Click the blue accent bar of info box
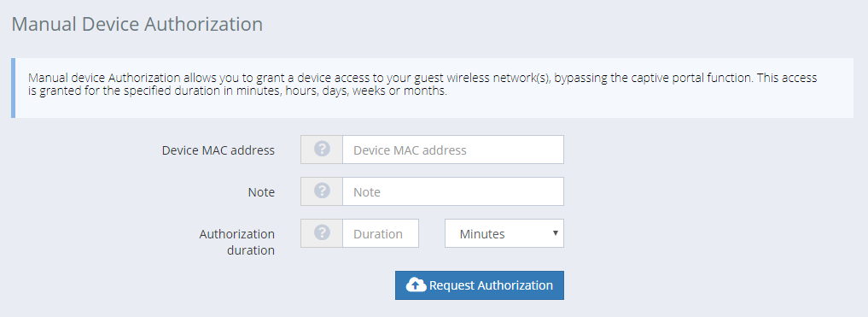This screenshot has height=317, width=868. [x=14, y=87]
